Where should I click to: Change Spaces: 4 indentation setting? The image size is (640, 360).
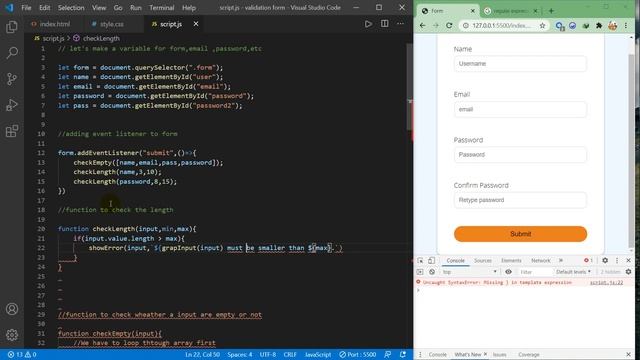(x=240, y=354)
